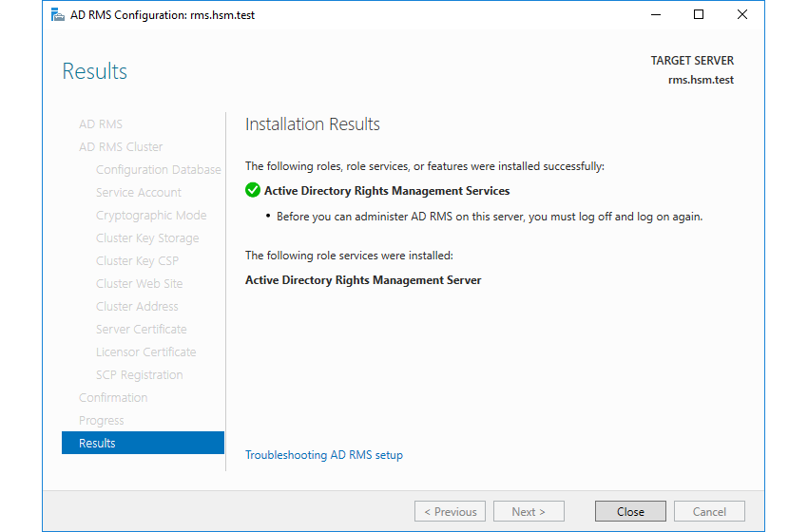Select the Configuration Database step

(158, 169)
